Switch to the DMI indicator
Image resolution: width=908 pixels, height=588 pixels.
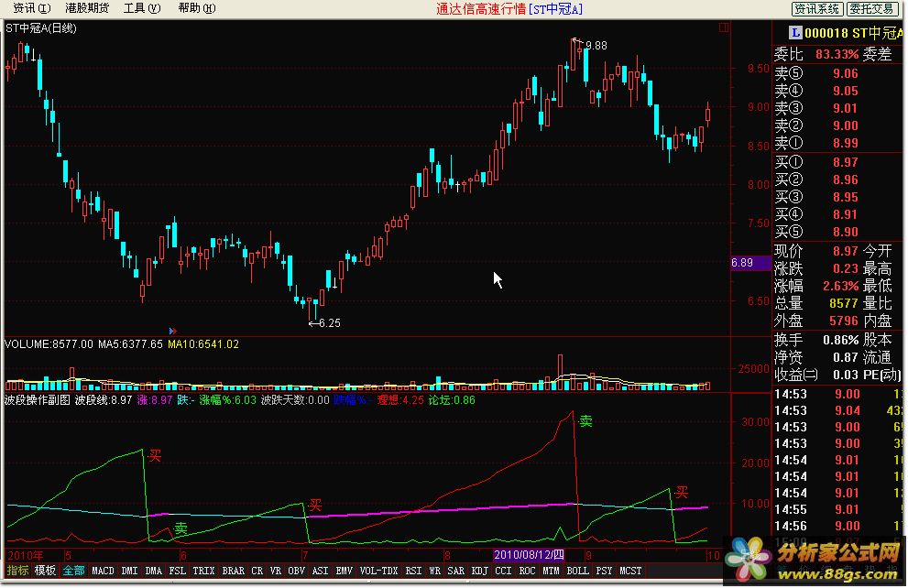pos(130,571)
